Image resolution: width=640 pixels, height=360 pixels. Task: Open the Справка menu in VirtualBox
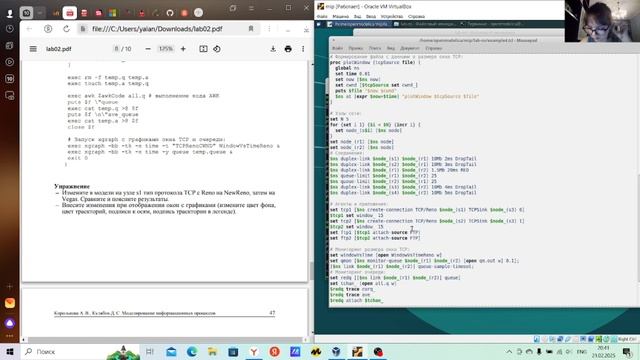pyautogui.click(x=416, y=16)
